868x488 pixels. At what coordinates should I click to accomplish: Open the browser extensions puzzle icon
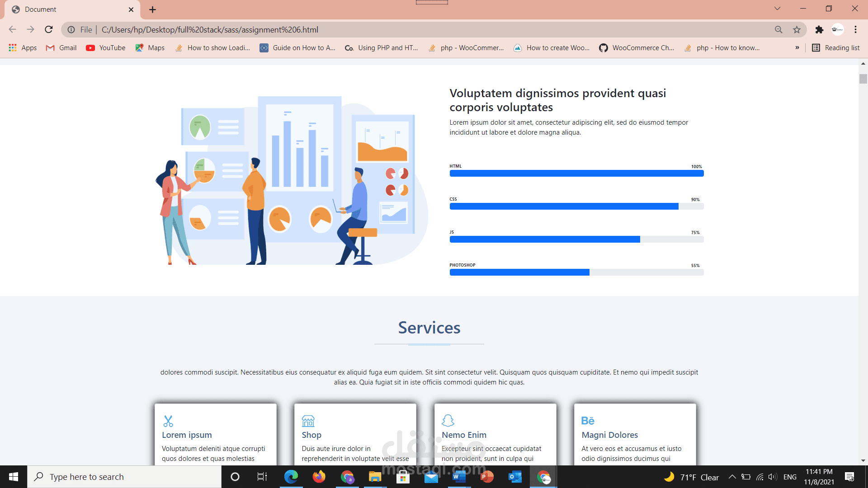[820, 29]
